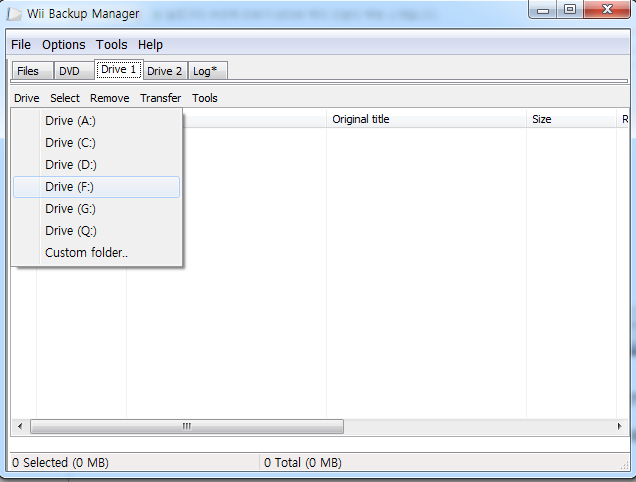Click the horizontal scrollbar right arrow
Screen dimensions: 636x482
[619, 426]
